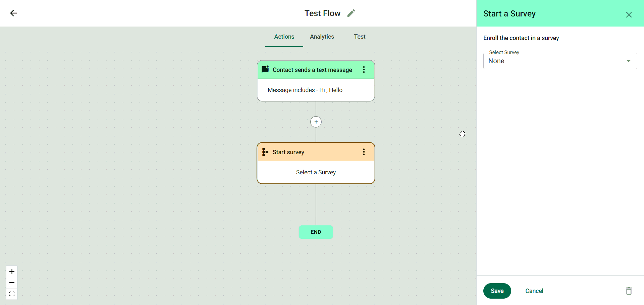Image resolution: width=644 pixels, height=305 pixels.
Task: Go back using the left arrow
Action: (x=13, y=13)
